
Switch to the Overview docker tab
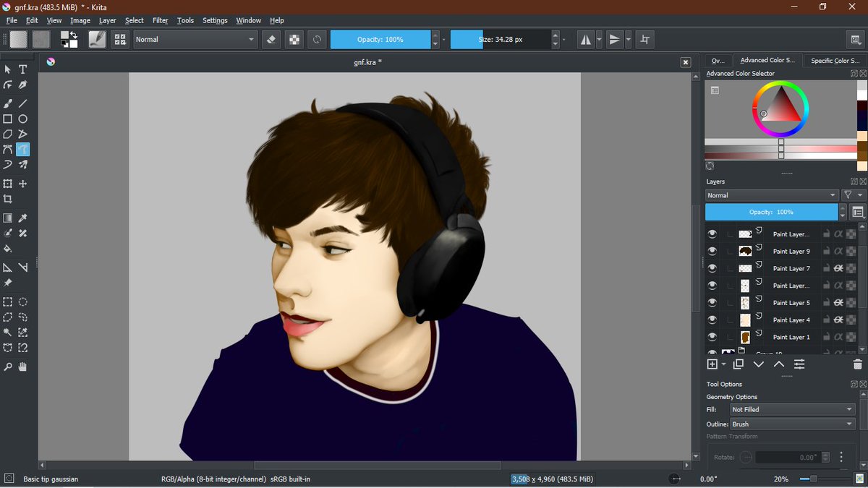coord(718,60)
